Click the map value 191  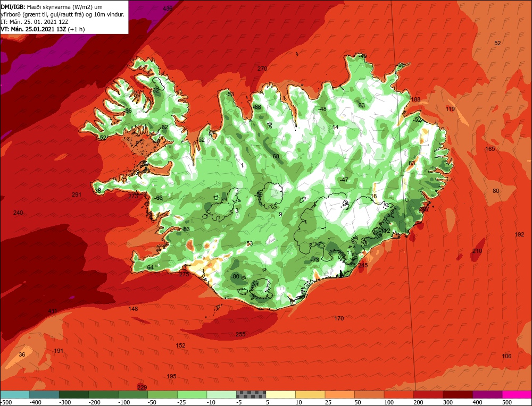coord(59,351)
